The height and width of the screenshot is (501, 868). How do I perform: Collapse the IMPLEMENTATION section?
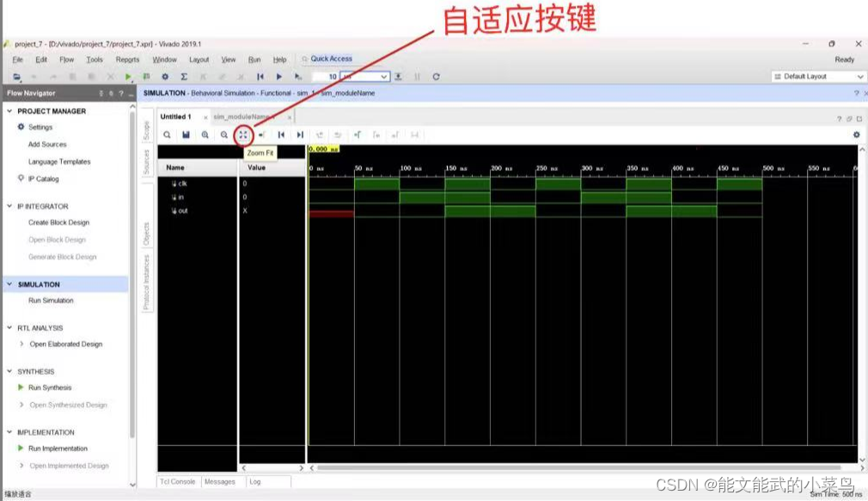pos(9,431)
